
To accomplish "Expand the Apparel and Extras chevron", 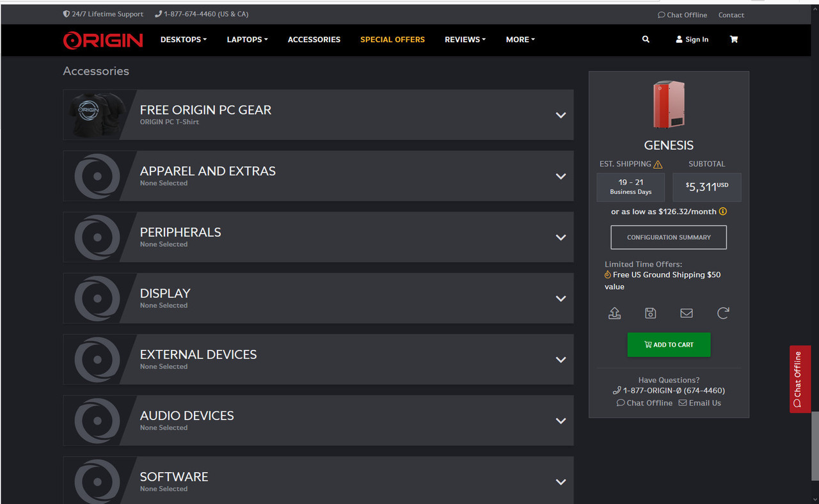I will coord(561,176).
